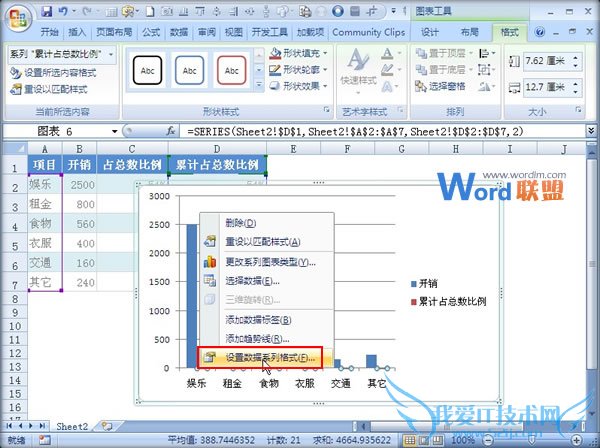600x448 pixels.
Task: Click 重设以匹配样式 in the ribbon
Action: (x=51, y=89)
